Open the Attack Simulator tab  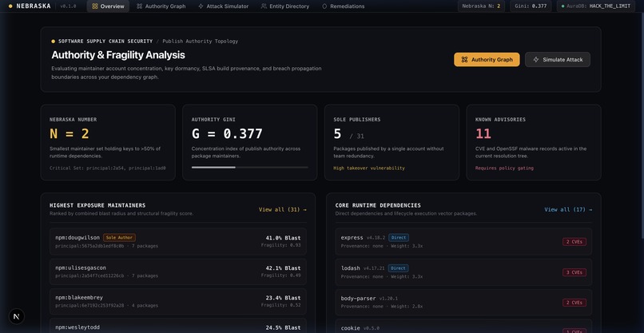coord(224,6)
